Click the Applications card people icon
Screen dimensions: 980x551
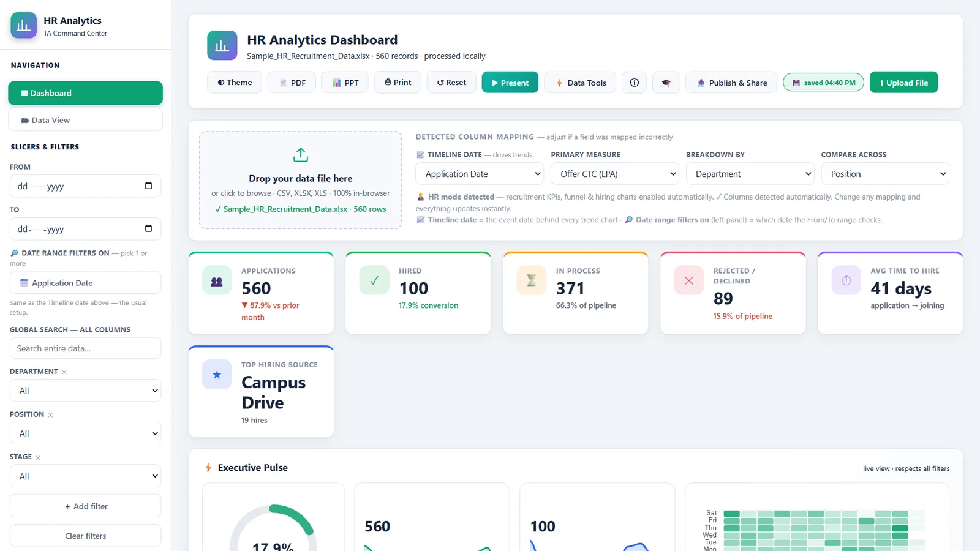(x=217, y=280)
